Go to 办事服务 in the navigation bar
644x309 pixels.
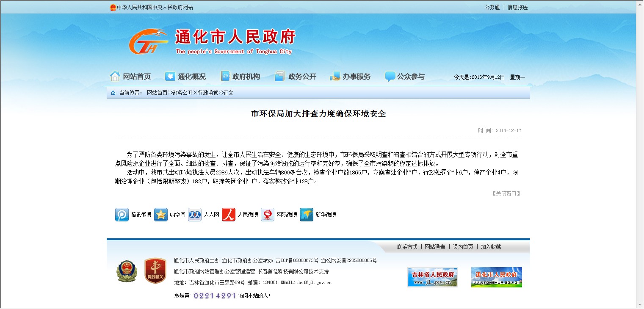coord(350,77)
